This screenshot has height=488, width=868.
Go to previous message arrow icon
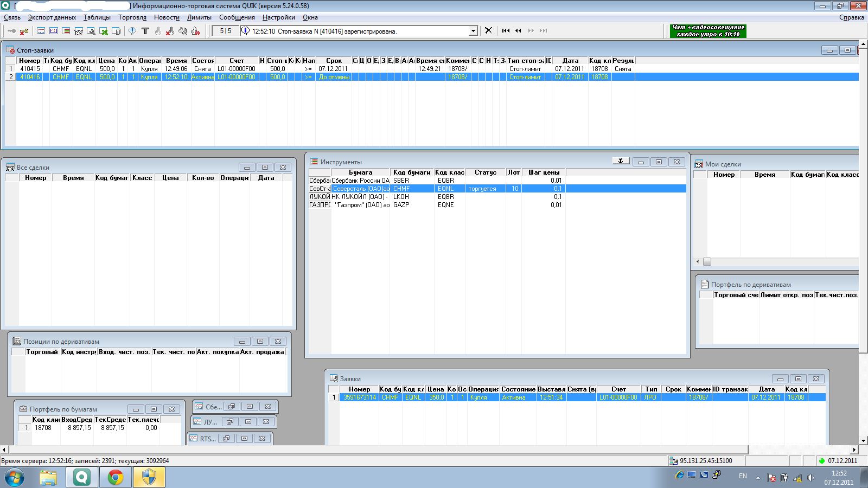(x=518, y=30)
